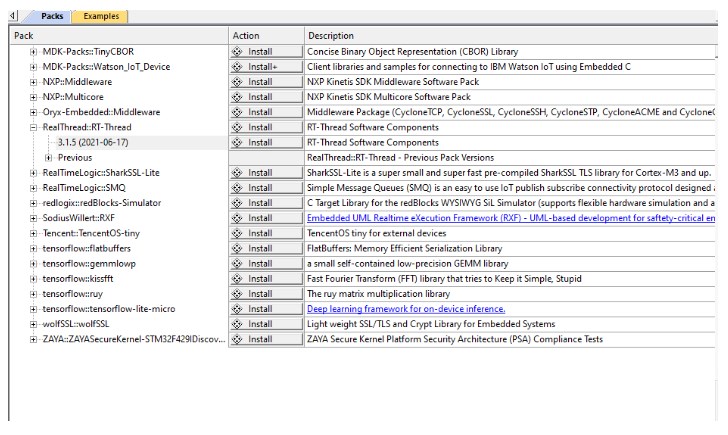Screen dimensions: 728x435
Task: Install the wolfSSL pack
Action: tap(266, 324)
